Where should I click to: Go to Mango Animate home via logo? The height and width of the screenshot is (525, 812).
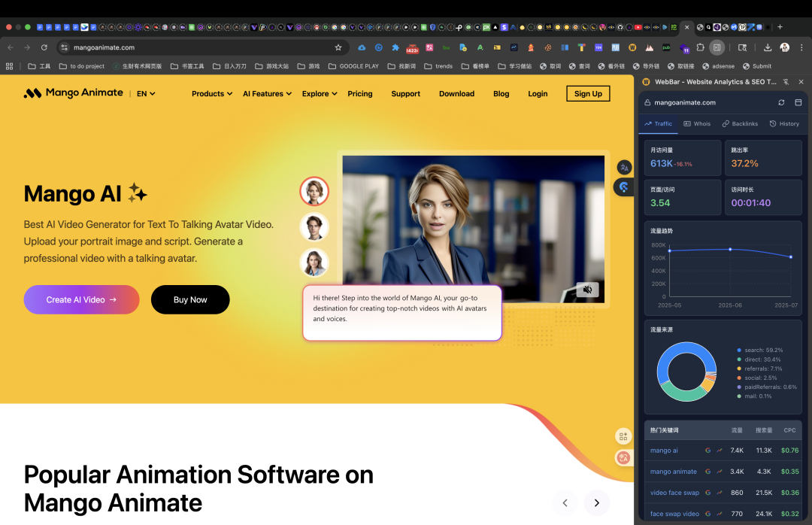point(73,93)
